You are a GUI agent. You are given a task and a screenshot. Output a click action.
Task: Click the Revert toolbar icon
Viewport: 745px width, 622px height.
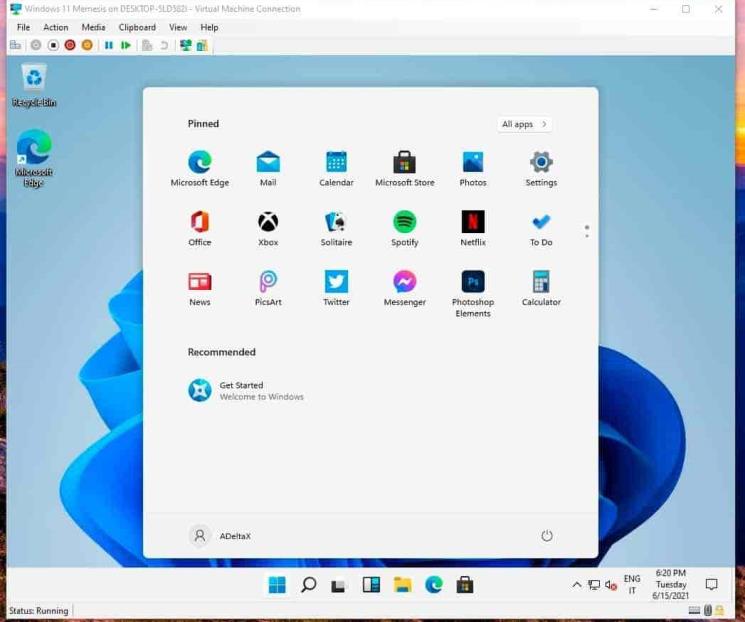pyautogui.click(x=164, y=45)
